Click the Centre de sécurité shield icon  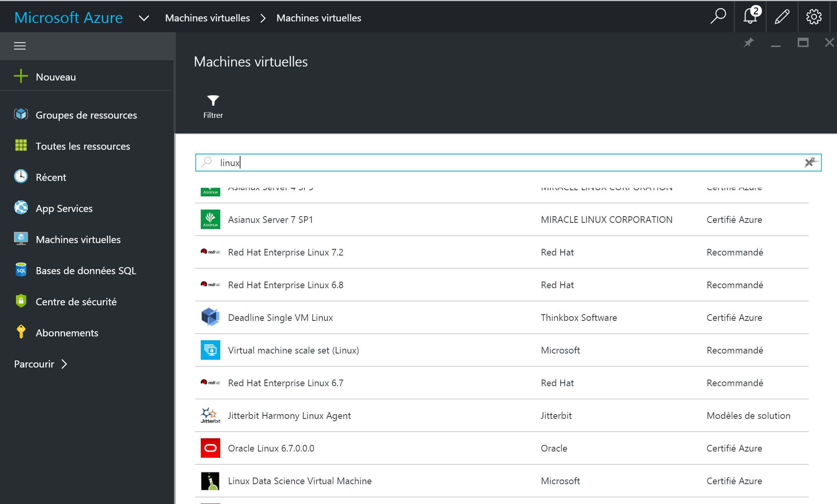(x=21, y=301)
